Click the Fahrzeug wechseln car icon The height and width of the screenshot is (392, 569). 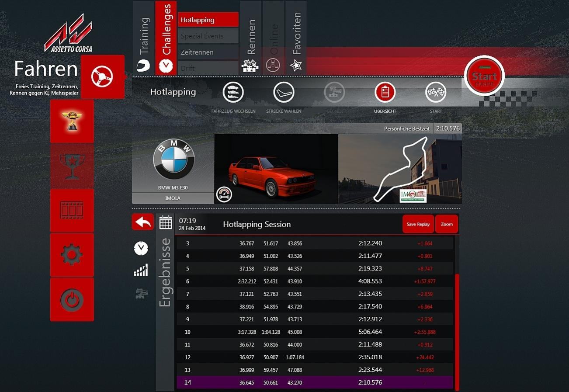tap(233, 92)
